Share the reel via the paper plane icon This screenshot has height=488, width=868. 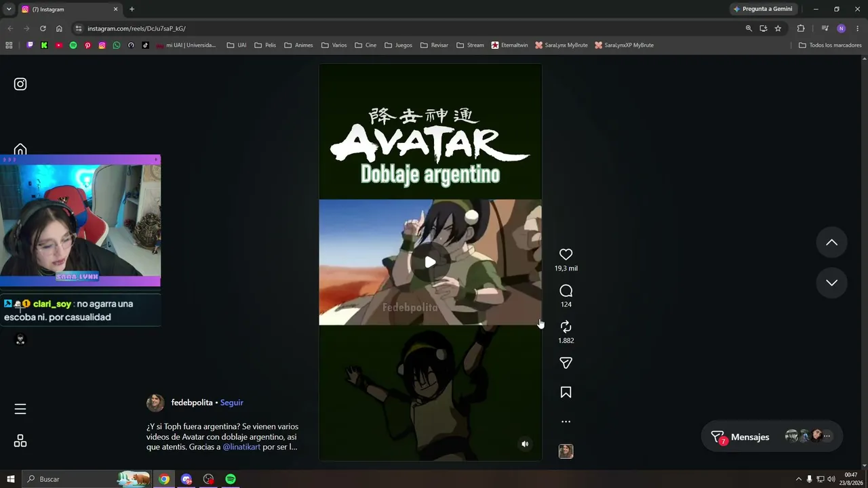tap(566, 363)
